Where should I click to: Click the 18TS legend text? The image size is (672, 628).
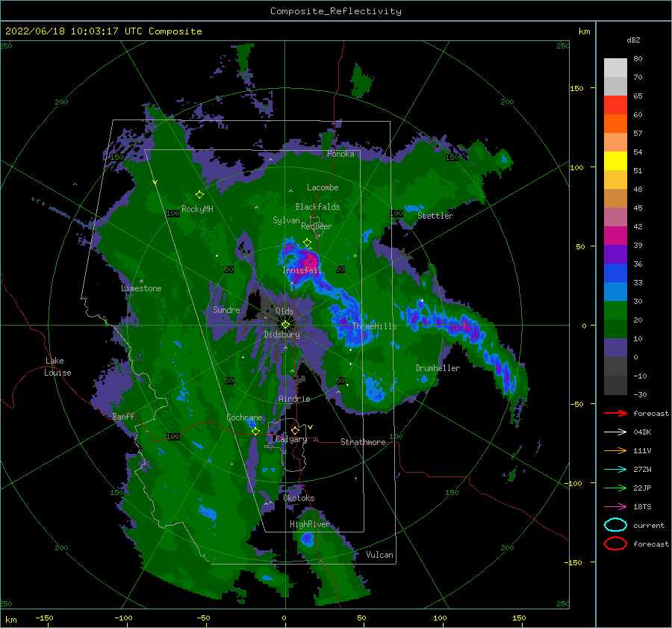click(642, 507)
